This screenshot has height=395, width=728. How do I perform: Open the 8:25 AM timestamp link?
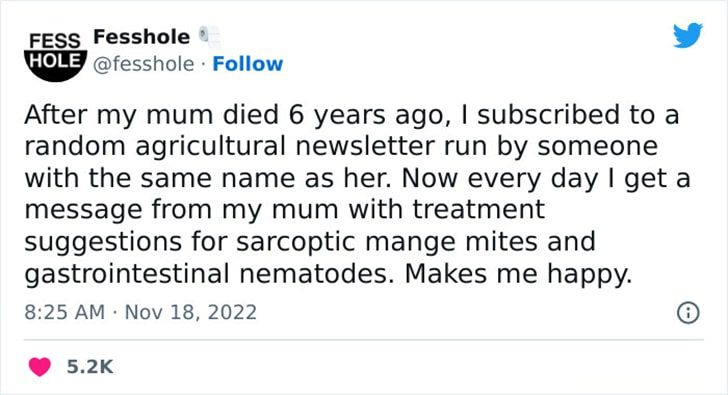click(x=65, y=312)
